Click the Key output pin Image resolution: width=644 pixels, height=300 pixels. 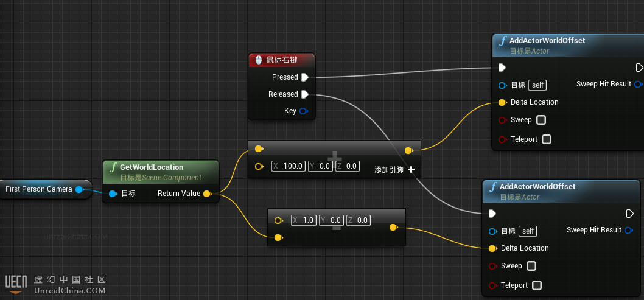click(x=304, y=111)
